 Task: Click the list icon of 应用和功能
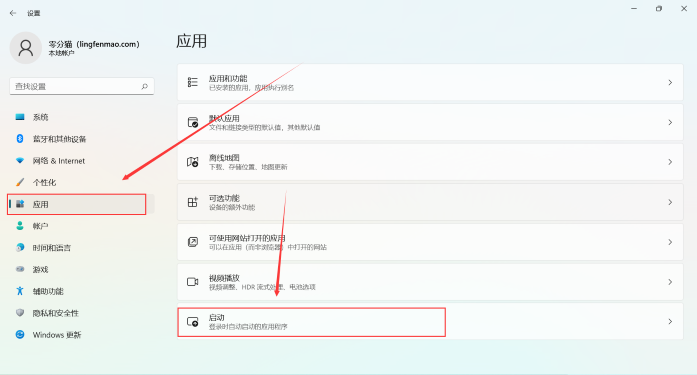pyautogui.click(x=192, y=82)
